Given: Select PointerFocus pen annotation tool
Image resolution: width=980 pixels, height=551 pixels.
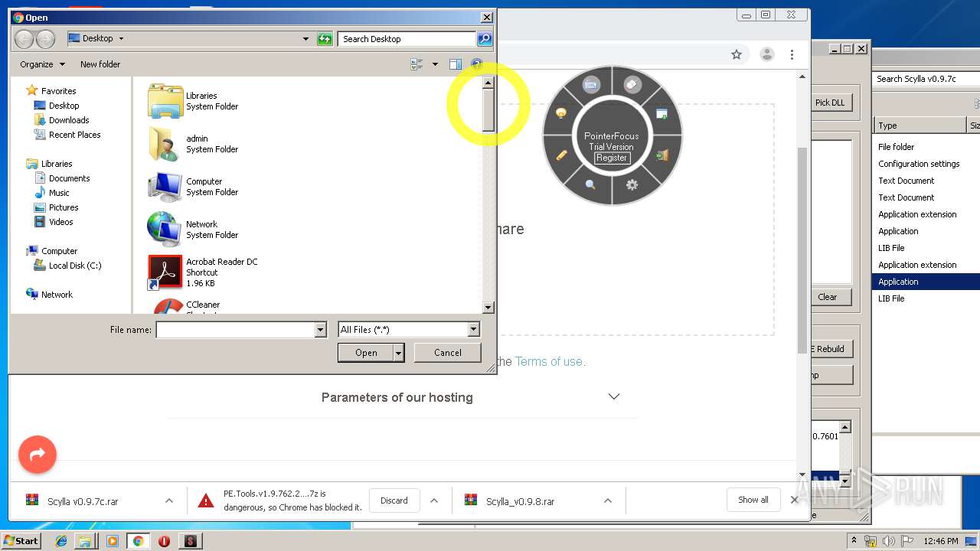Looking at the screenshot, I should coord(561,155).
